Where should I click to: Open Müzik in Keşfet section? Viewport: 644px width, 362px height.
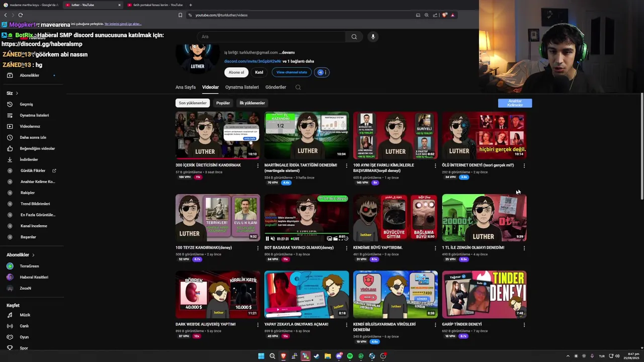coord(25,315)
